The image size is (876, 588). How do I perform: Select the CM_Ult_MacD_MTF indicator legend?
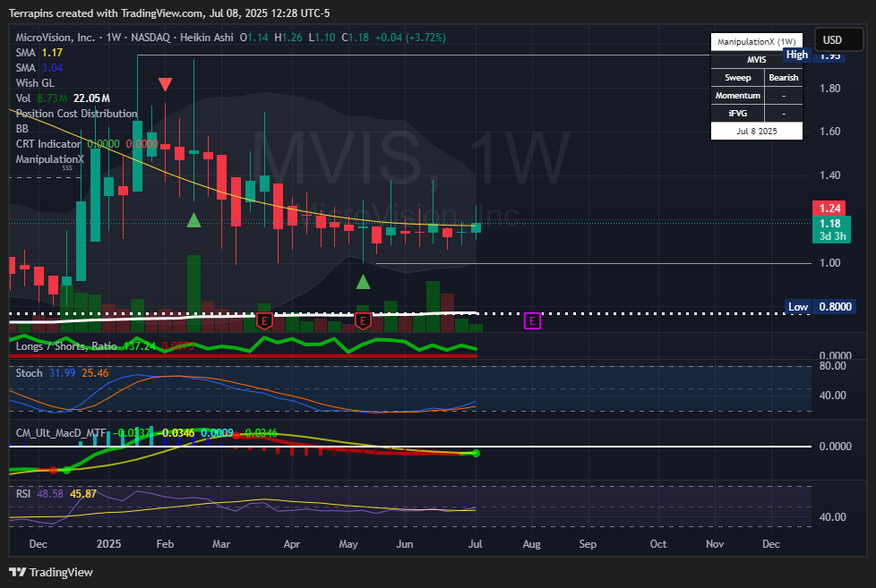pos(146,433)
